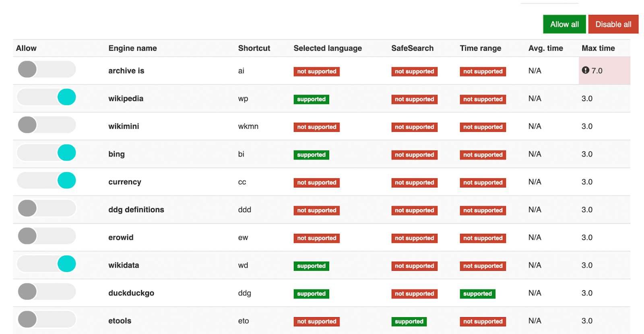This screenshot has width=644, height=334.
Task: Select the 'currency' engine name
Action: click(x=125, y=182)
